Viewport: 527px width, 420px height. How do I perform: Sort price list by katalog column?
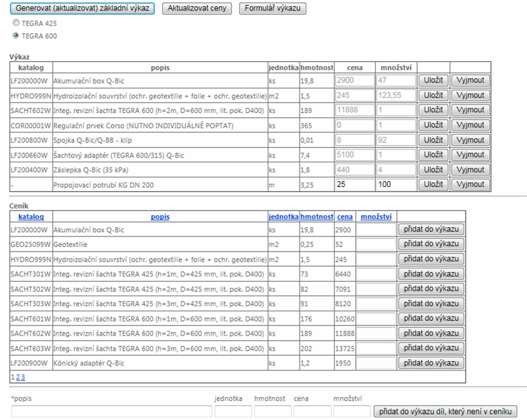click(31, 217)
